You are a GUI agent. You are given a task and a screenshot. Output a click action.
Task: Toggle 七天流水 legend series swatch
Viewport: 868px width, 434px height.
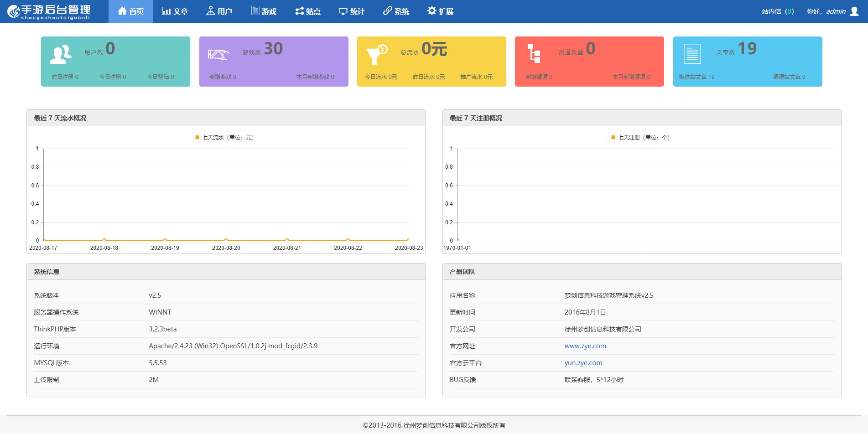tap(198, 138)
